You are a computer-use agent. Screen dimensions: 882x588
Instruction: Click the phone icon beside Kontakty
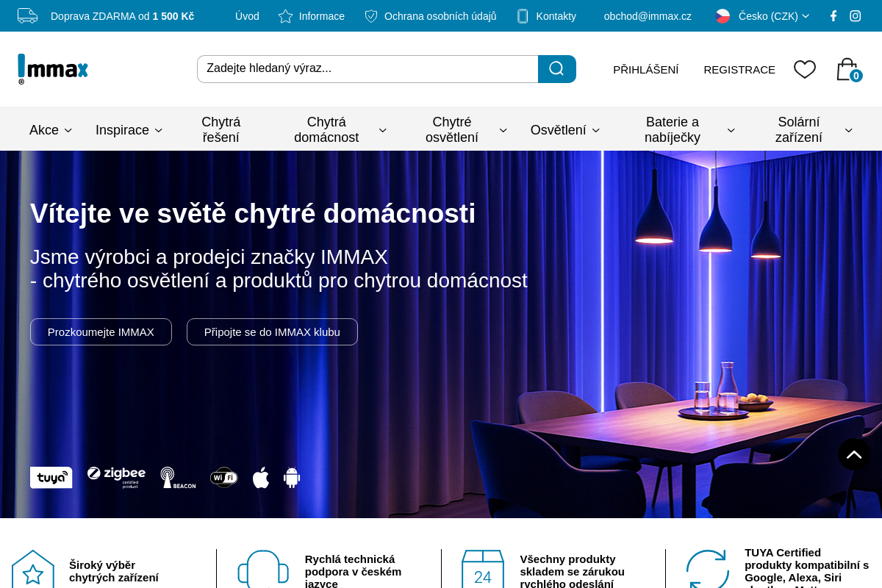(523, 16)
